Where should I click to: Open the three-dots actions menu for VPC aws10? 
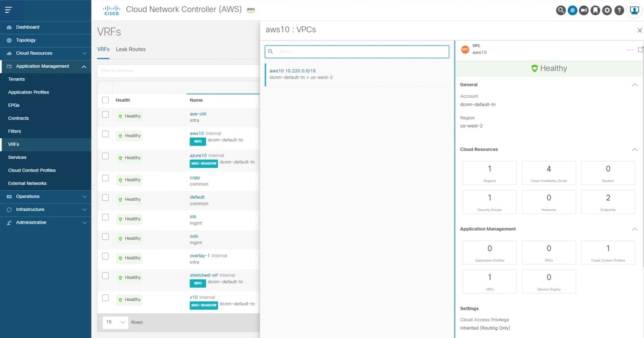(630, 50)
